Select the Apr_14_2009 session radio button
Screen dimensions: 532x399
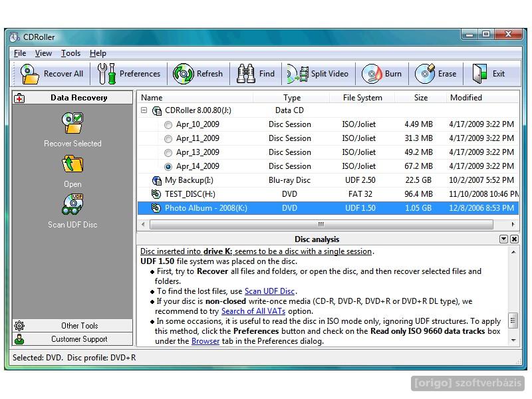[168, 167]
